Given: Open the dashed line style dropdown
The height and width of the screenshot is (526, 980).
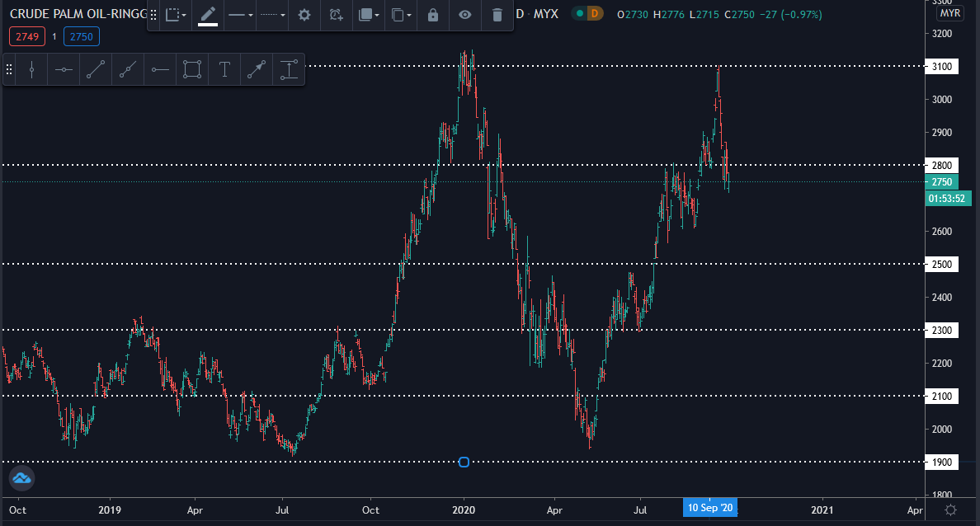Looking at the screenshot, I should coord(272,15).
